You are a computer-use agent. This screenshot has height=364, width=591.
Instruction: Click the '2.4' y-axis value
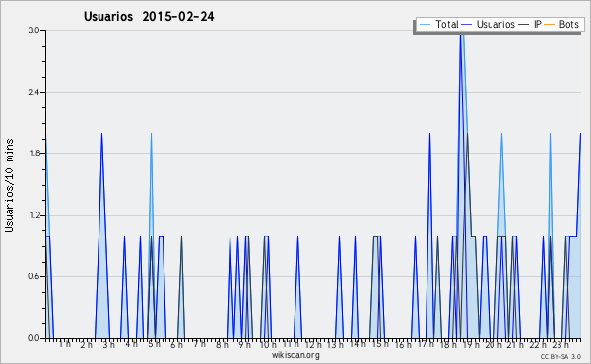(33, 92)
